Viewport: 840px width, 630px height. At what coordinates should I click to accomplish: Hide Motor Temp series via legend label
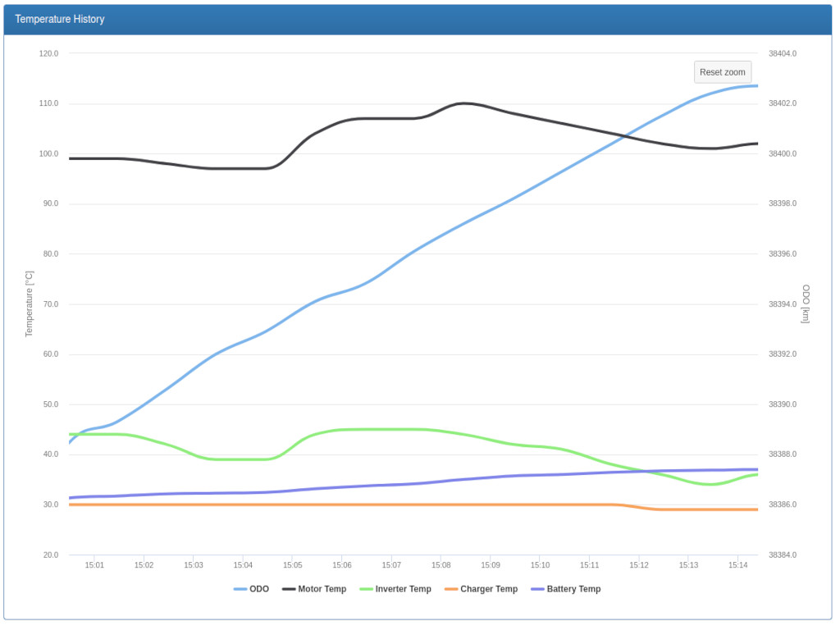click(322, 589)
